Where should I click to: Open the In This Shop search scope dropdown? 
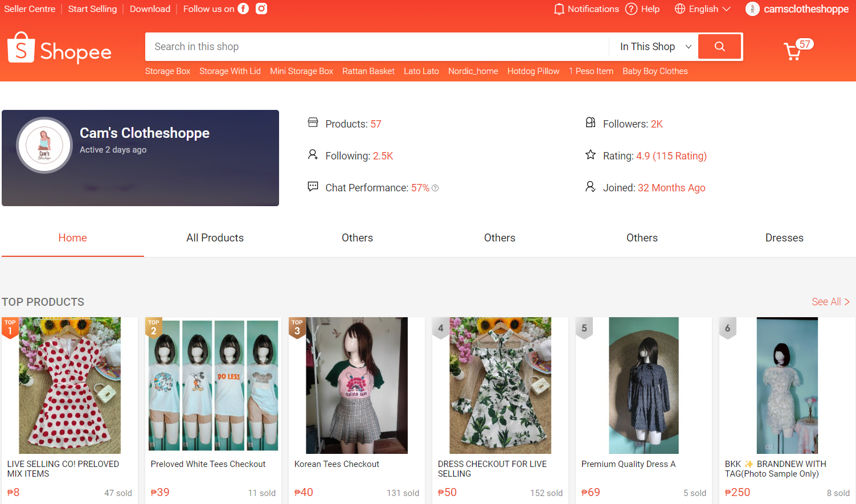[656, 47]
